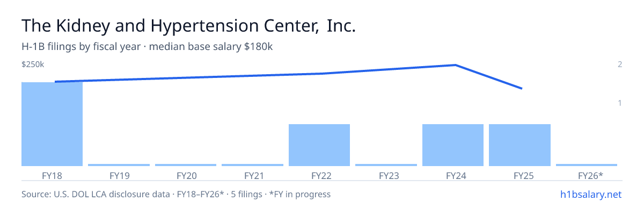Click the small FY19 bar stub

(x=119, y=165)
